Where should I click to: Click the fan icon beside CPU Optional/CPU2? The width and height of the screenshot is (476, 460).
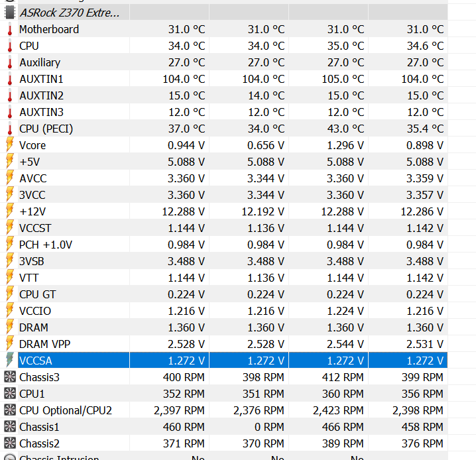point(10,410)
